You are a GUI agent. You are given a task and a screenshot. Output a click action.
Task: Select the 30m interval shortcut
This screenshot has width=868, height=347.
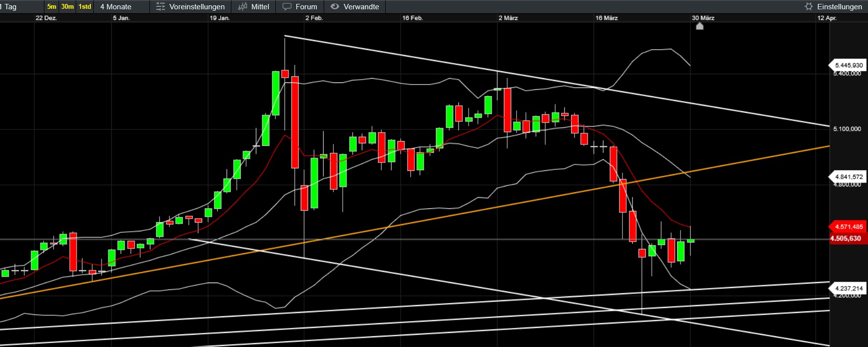tap(67, 7)
